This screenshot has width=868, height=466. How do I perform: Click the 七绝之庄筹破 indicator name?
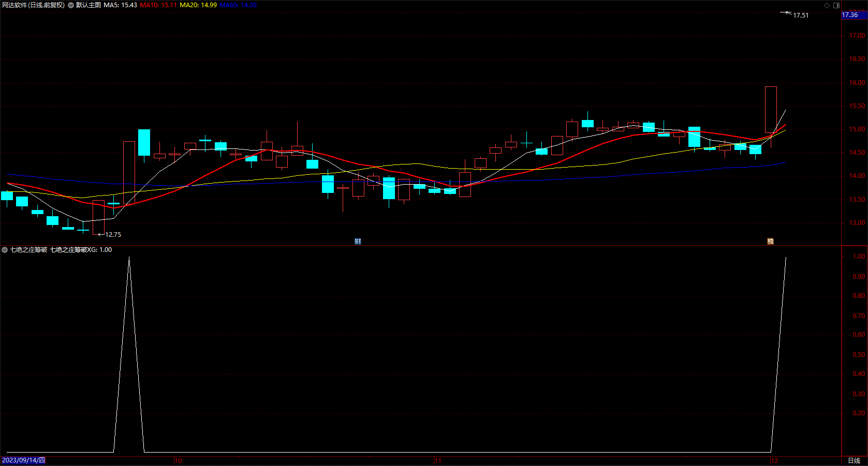point(28,250)
